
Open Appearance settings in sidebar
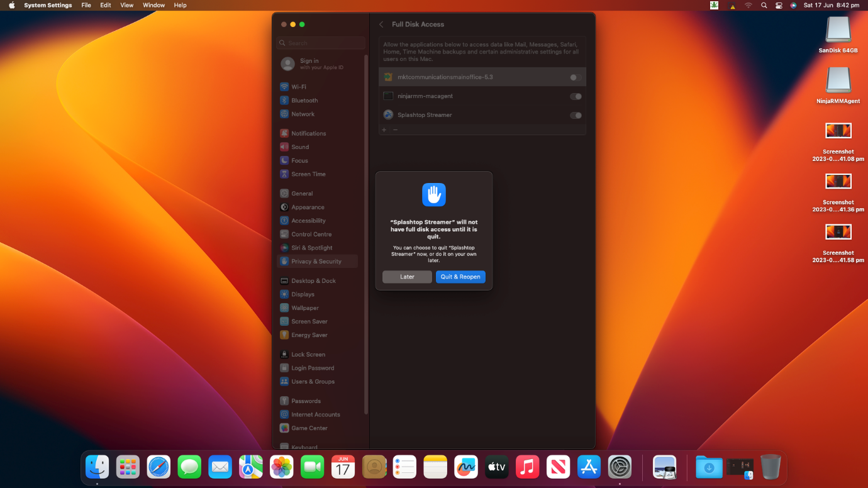coord(318,207)
